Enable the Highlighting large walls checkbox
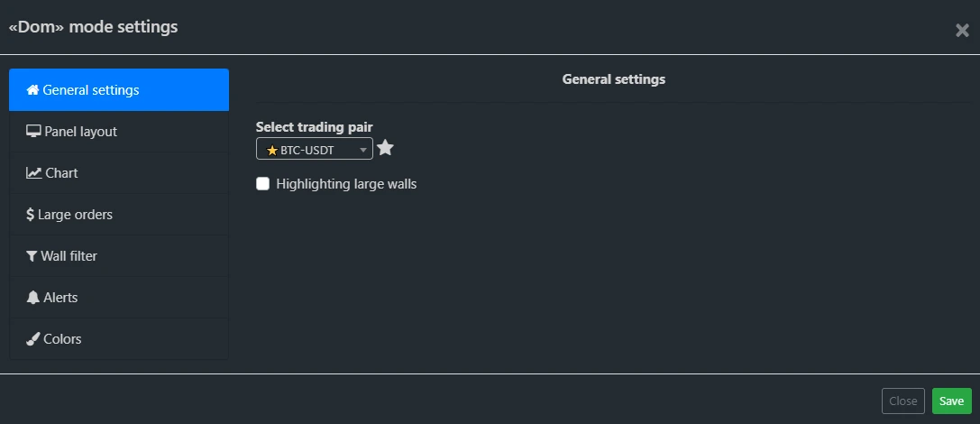 coord(263,184)
